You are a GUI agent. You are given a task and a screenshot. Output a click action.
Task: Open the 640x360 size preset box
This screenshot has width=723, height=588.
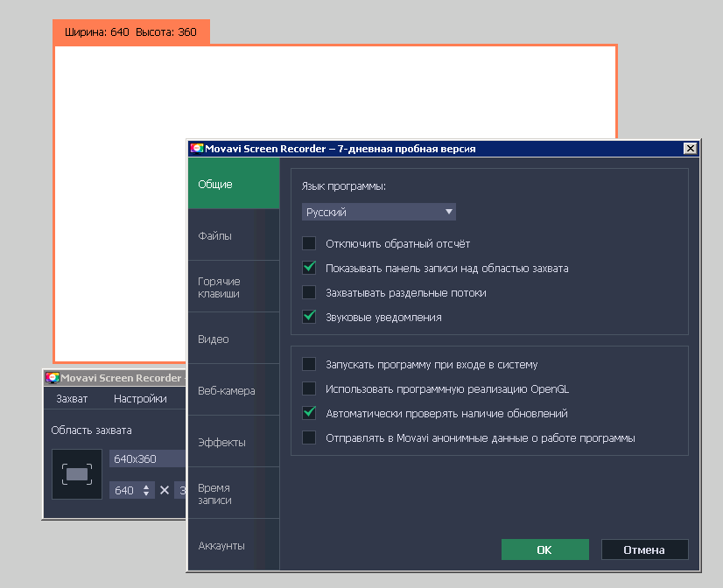tap(147, 459)
